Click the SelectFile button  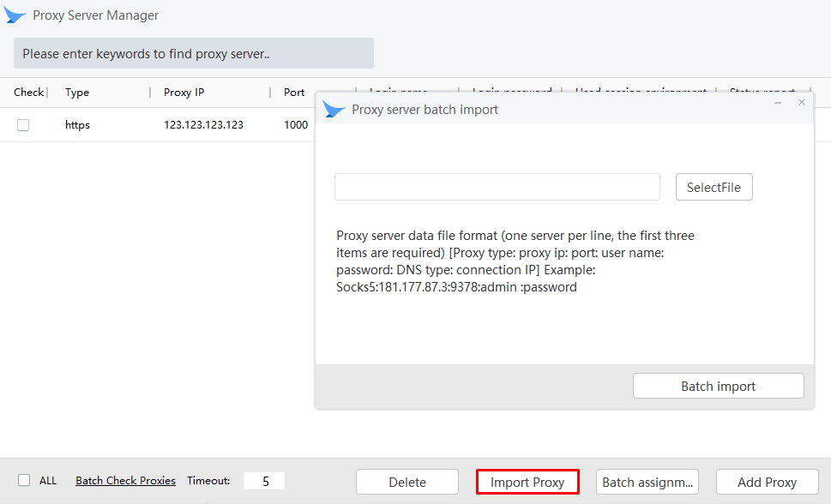[714, 187]
